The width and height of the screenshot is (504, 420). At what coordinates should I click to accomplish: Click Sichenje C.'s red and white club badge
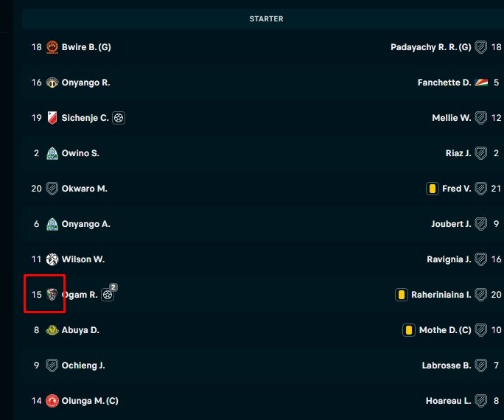coord(52,118)
